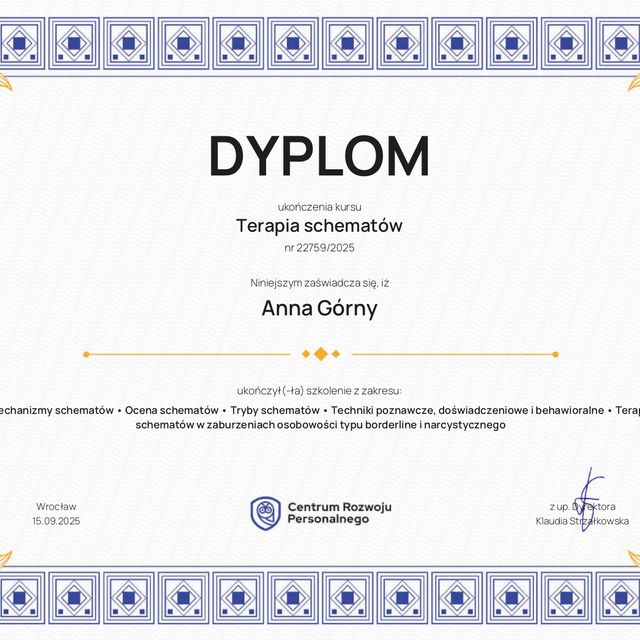
Task: Select the recipient name 'Anna Górny'
Action: (x=320, y=309)
